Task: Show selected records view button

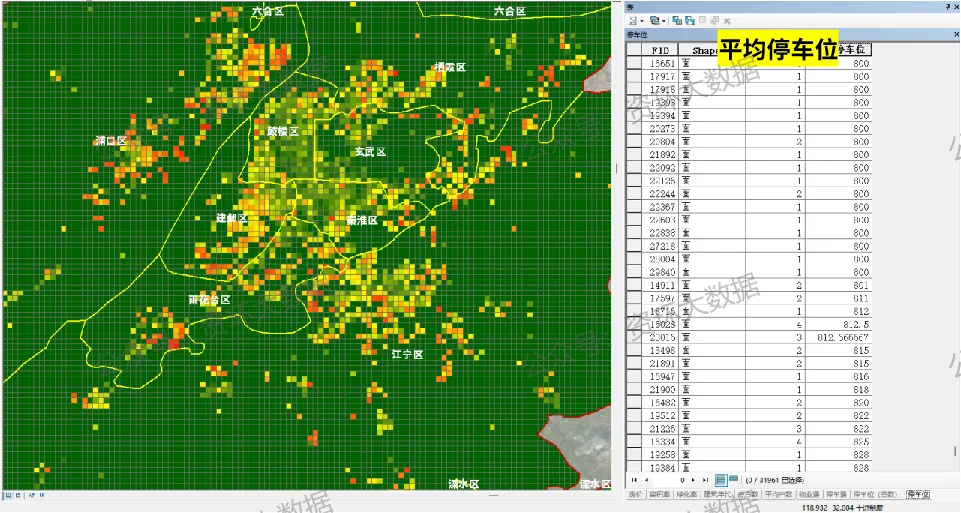Action: (x=733, y=479)
